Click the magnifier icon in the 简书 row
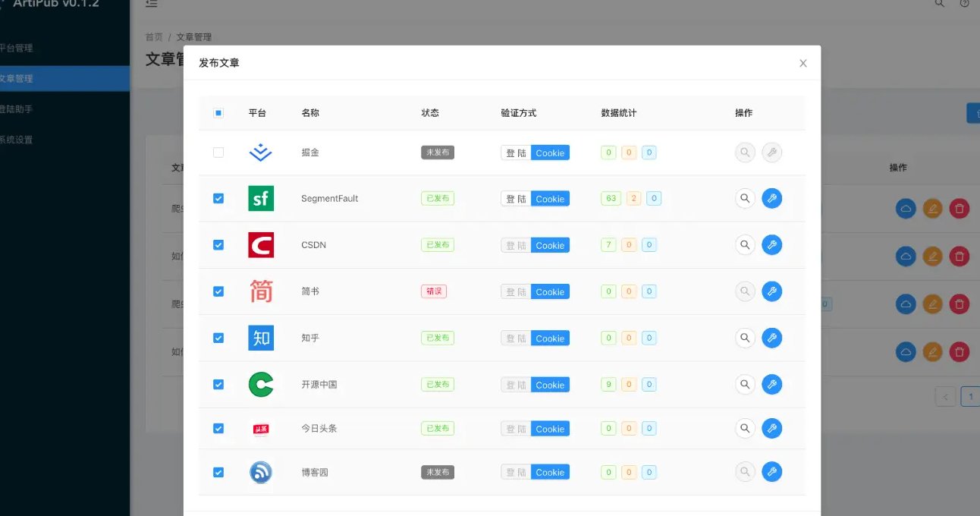Screen dimensions: 980x516 746,291
